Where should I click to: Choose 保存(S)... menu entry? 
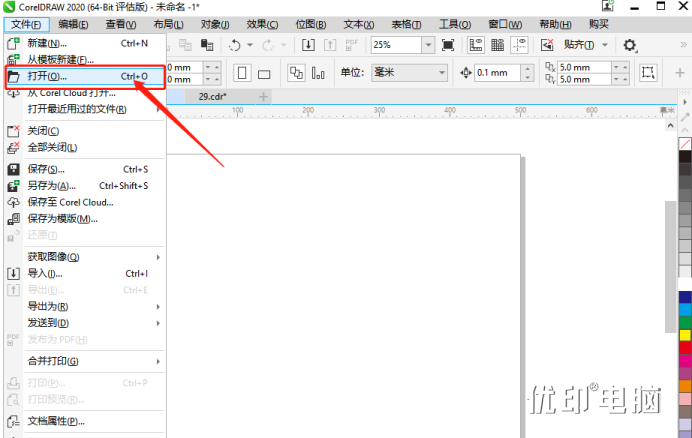coord(85,169)
